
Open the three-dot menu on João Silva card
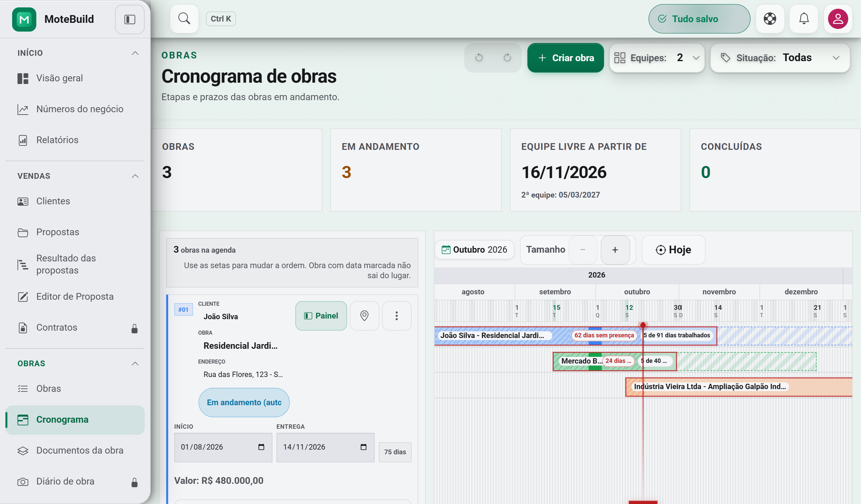[396, 316]
